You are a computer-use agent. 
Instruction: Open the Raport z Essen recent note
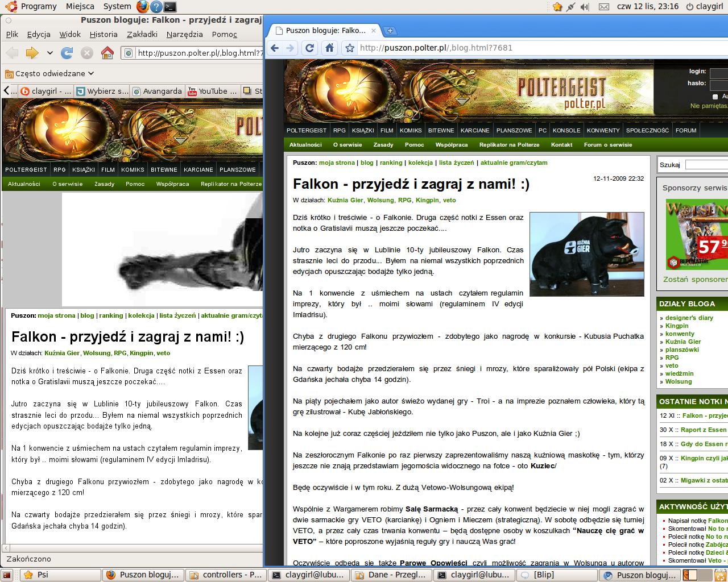point(704,430)
